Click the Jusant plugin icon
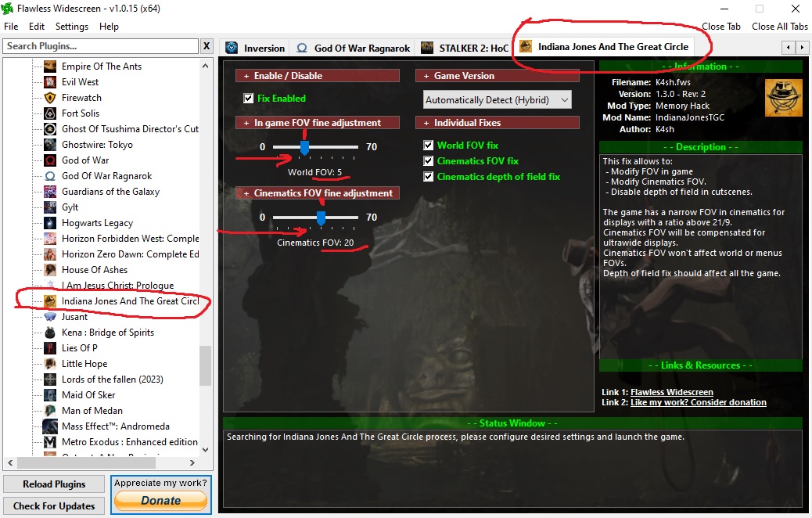Viewport: 812px width, 518px height. (x=50, y=316)
